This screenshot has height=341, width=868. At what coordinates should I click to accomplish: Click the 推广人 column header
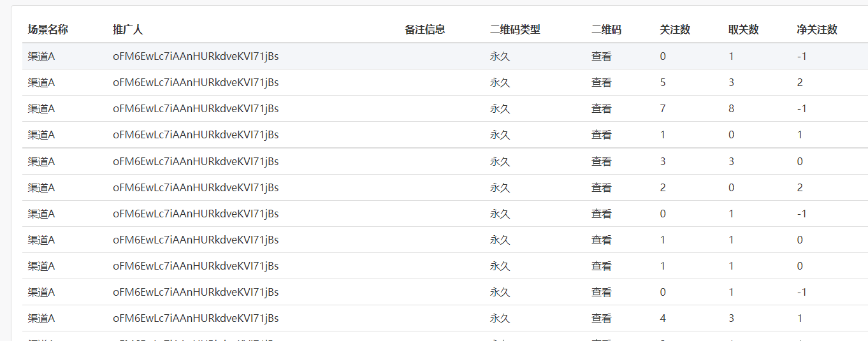point(127,29)
